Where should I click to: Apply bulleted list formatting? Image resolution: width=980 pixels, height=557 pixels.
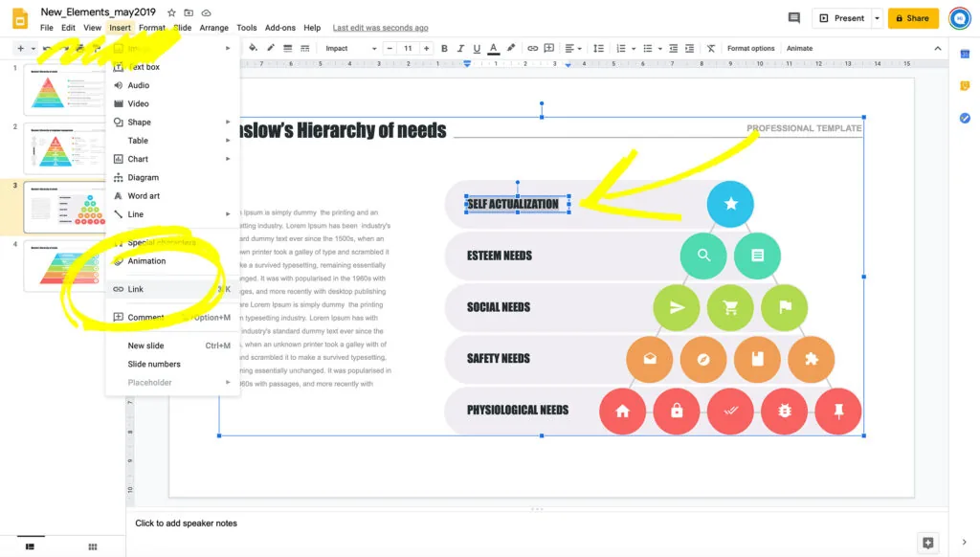coord(648,48)
